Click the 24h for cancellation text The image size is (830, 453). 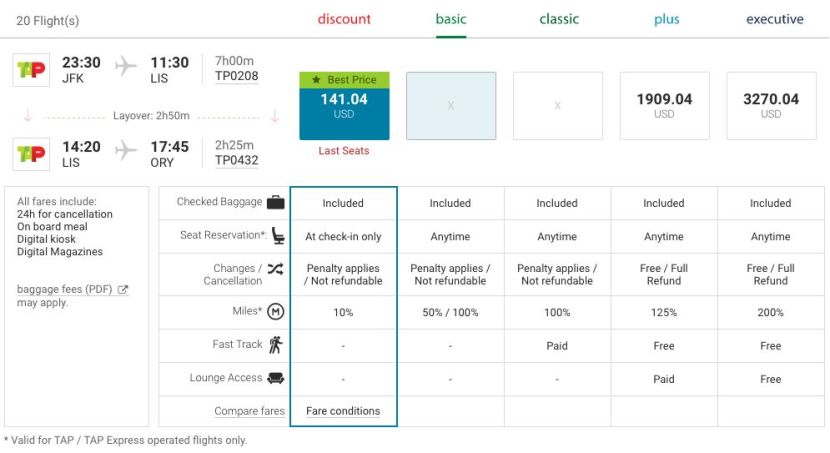coord(65,214)
